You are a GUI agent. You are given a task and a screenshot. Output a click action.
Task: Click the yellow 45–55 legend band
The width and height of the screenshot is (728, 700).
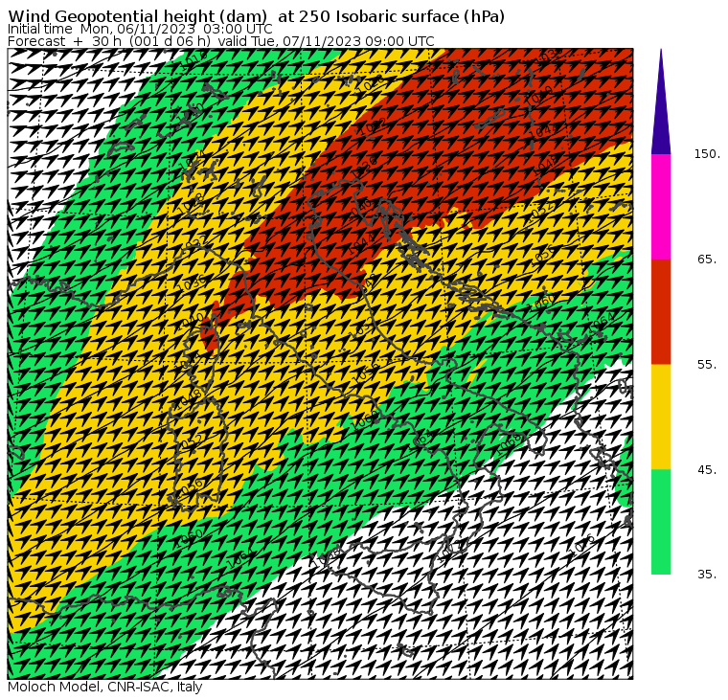(661, 417)
